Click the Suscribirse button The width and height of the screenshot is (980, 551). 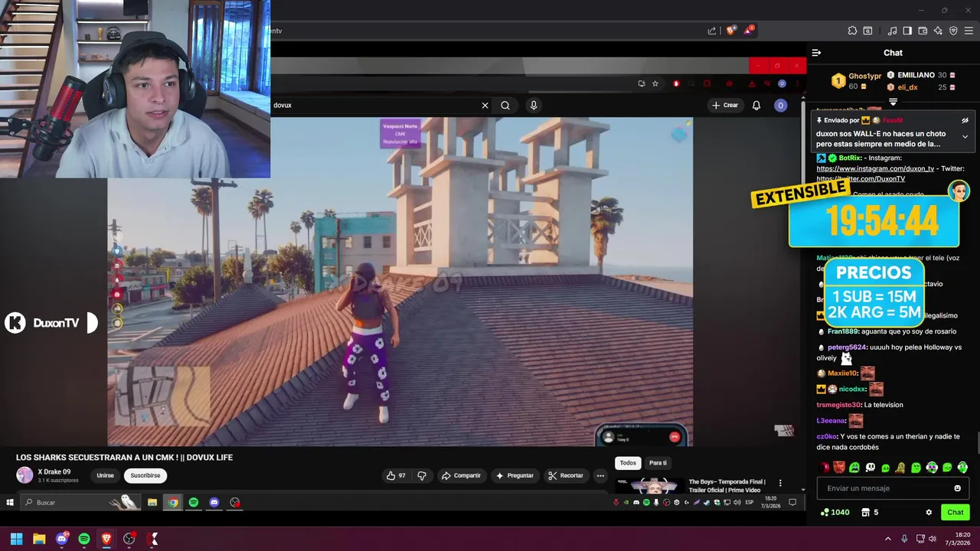click(x=145, y=475)
